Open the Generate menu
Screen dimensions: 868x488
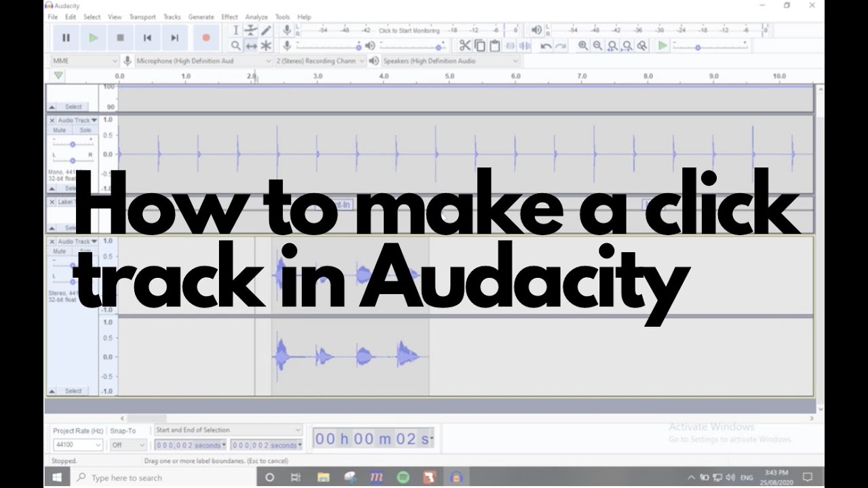pyautogui.click(x=201, y=17)
